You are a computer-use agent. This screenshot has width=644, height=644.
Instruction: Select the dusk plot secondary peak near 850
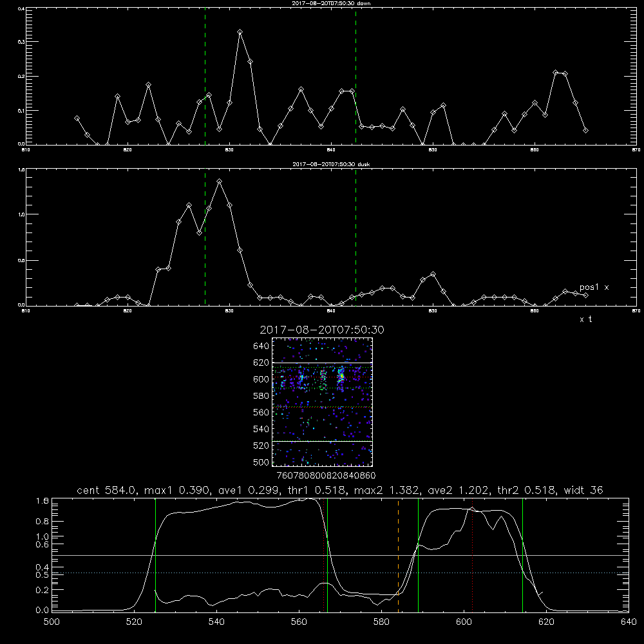pos(433,274)
